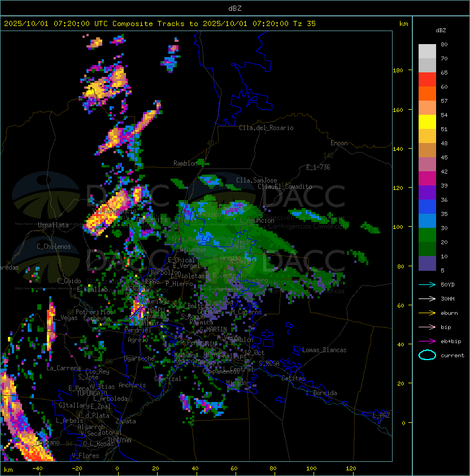Select the red 60 dBZ color band
The width and height of the screenshot is (470, 476).
coord(427,80)
